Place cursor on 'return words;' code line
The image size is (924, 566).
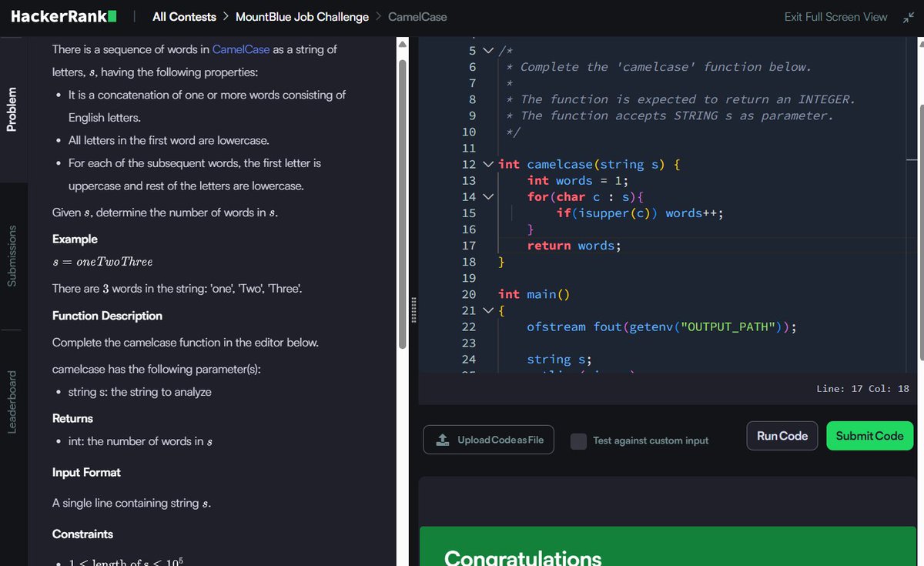click(x=574, y=246)
